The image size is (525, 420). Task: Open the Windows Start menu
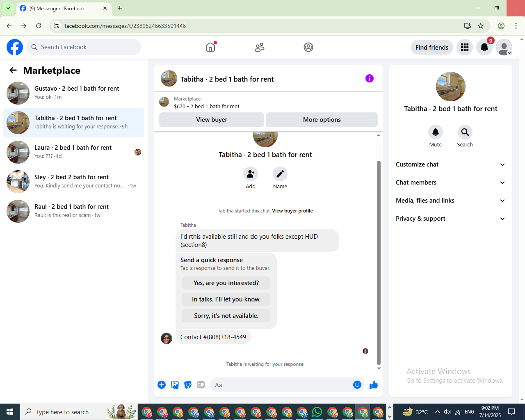pos(10,412)
